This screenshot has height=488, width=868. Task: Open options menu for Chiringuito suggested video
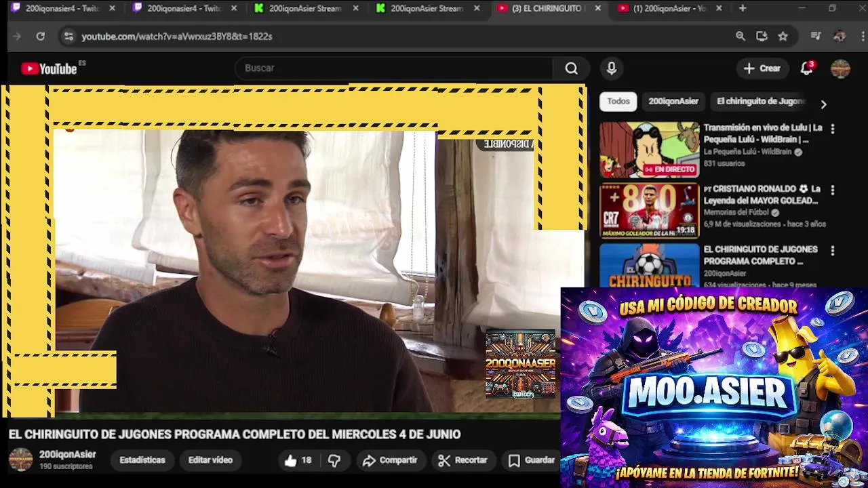pos(833,251)
